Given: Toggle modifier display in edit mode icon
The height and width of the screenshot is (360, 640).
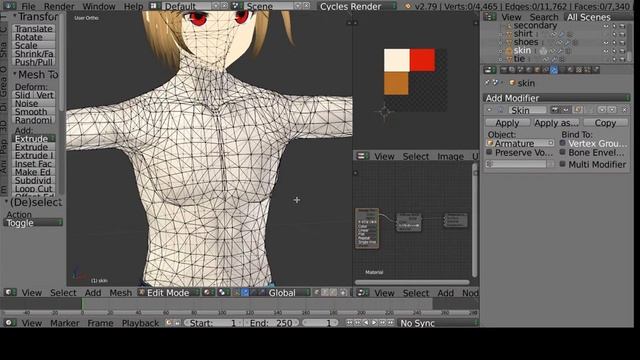Looking at the screenshot, I should click(x=577, y=110).
